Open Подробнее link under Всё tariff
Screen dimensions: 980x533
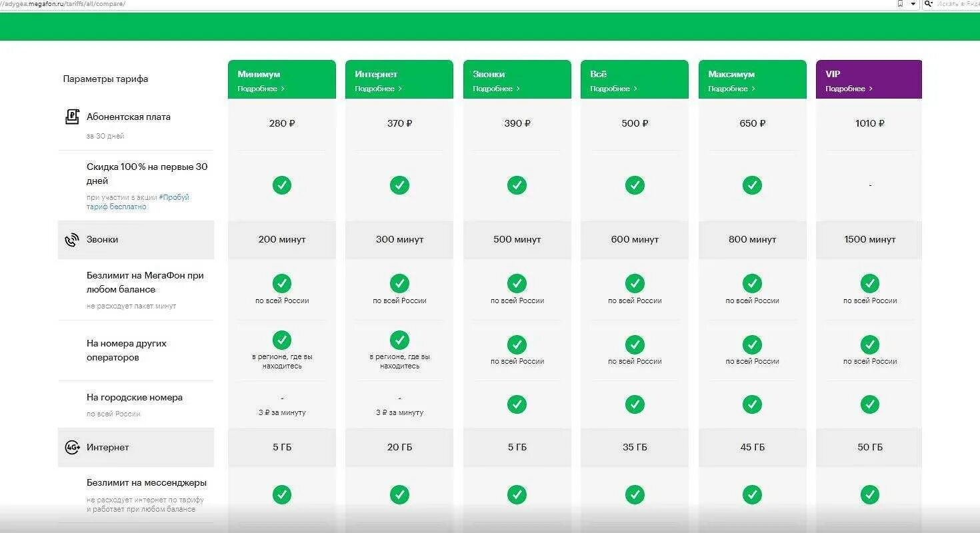613,89
